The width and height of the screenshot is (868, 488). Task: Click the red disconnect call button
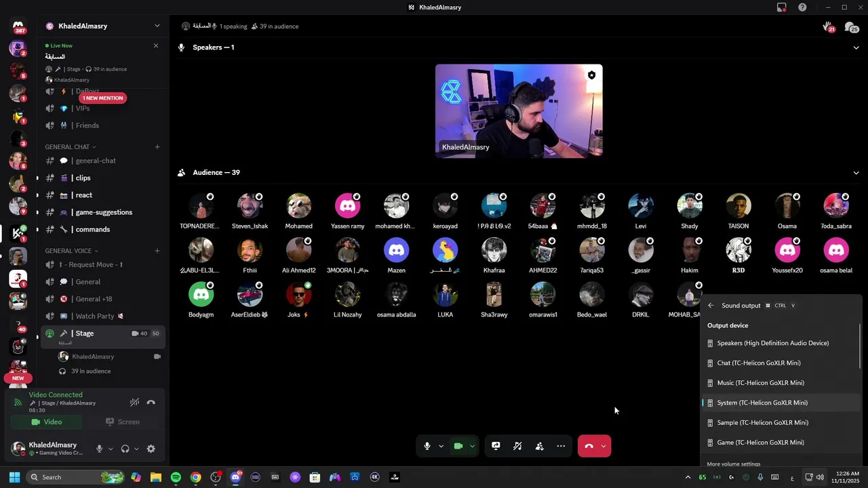click(589, 446)
